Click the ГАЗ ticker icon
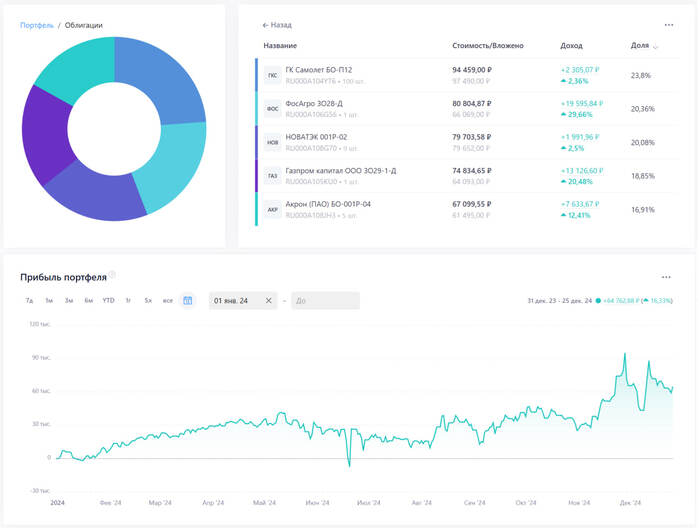Viewport: 700px width, 531px height. click(272, 176)
